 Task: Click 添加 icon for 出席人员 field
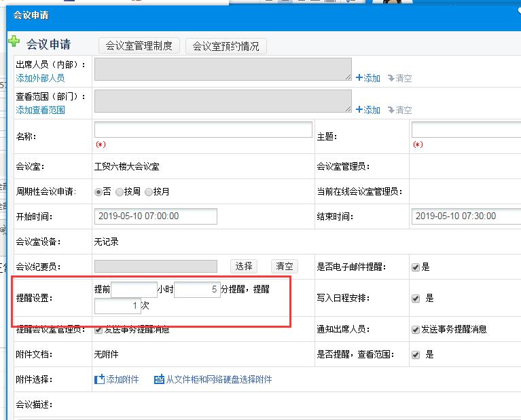[359, 78]
